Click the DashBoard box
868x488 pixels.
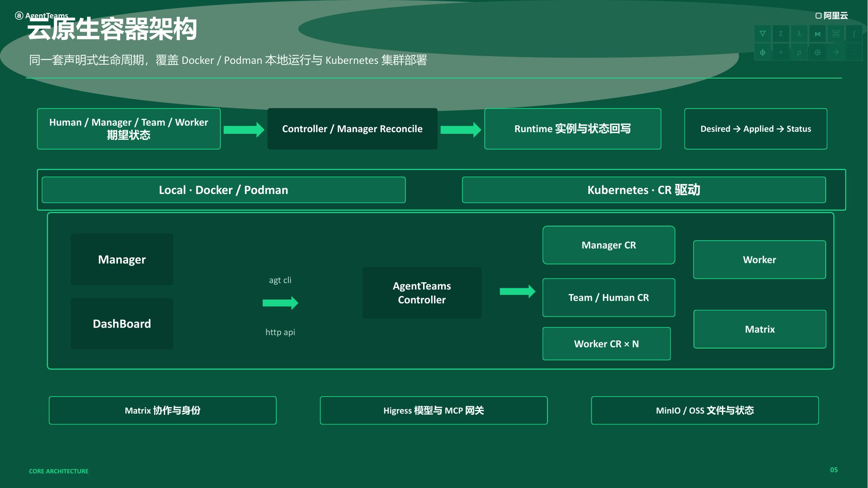122,324
